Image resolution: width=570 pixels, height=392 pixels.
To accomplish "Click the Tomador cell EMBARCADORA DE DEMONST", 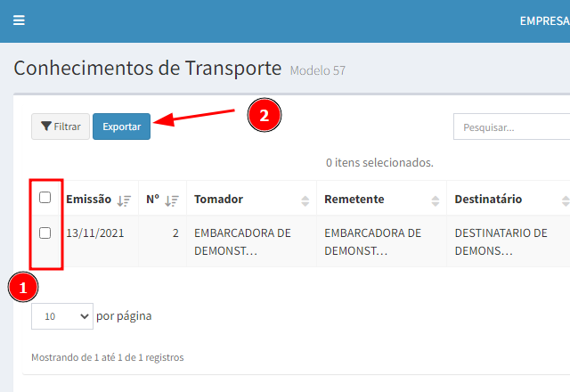I will [242, 241].
